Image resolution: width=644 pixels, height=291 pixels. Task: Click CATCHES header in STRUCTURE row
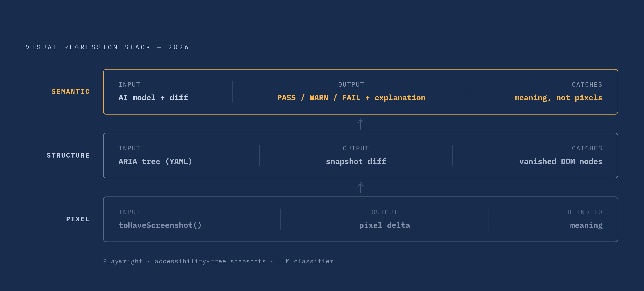(x=587, y=148)
